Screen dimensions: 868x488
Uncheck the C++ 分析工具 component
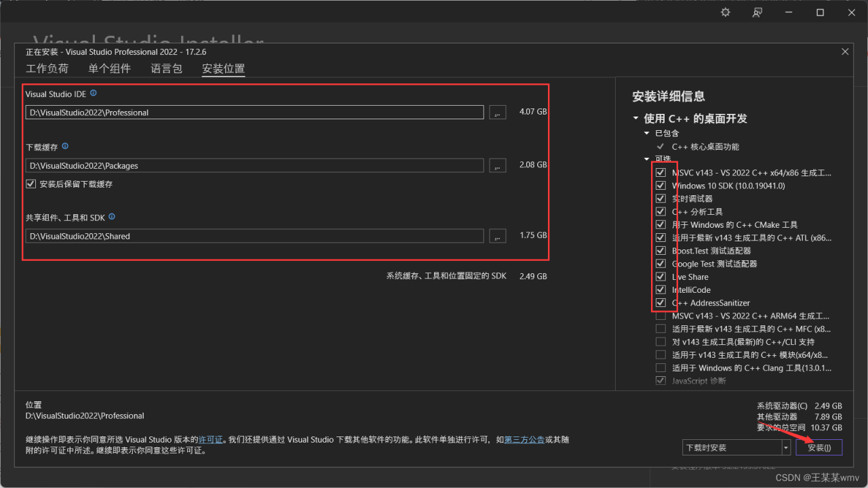pos(660,211)
